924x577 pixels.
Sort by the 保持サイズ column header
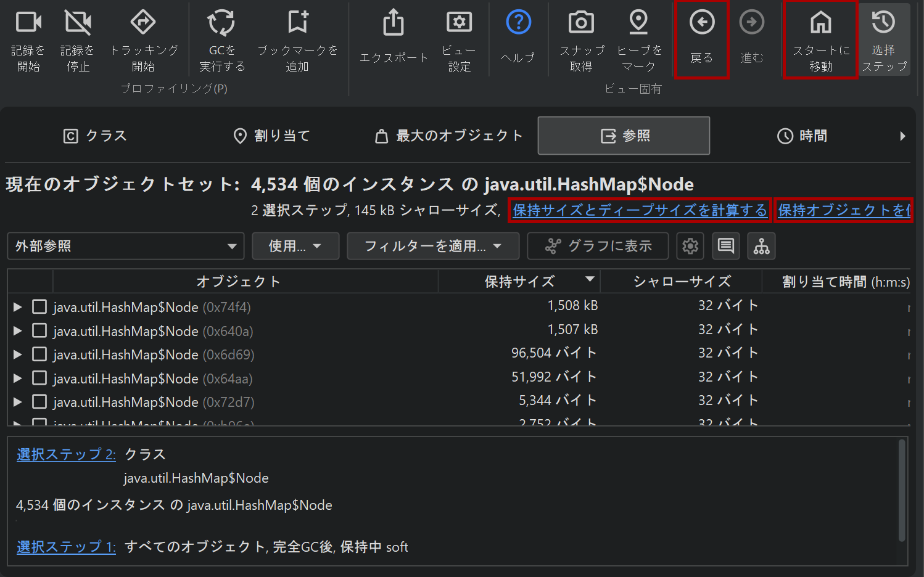[x=519, y=282]
